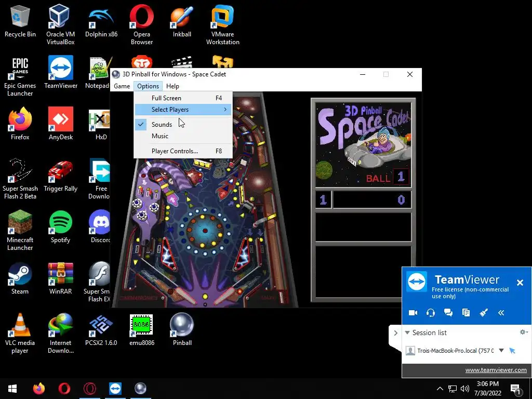The width and height of the screenshot is (532, 399).
Task: Click the taskbar clock showing 3:06 PM
Action: pyautogui.click(x=487, y=389)
